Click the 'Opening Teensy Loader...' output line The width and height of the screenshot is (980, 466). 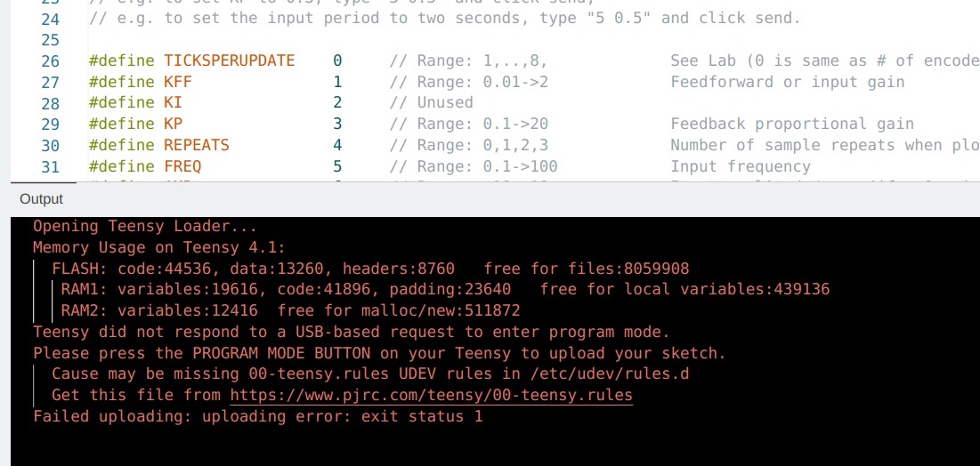click(x=144, y=227)
